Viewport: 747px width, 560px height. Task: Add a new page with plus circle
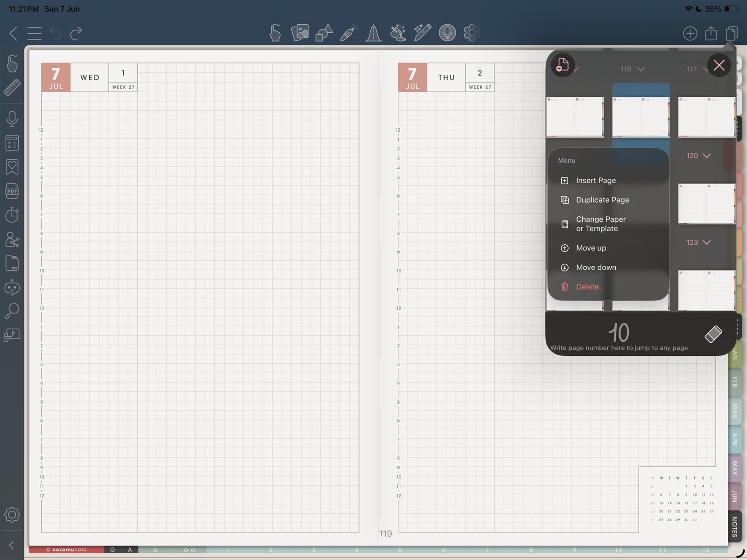pyautogui.click(x=690, y=33)
